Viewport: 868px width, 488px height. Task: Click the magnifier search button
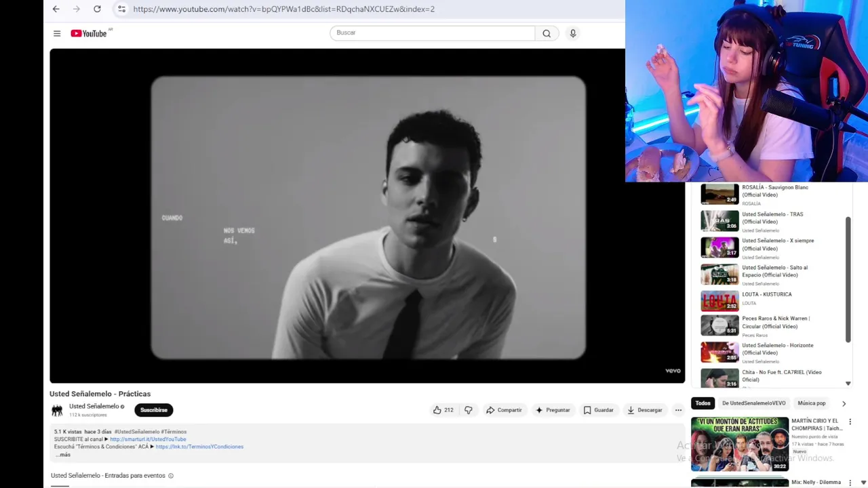click(x=547, y=33)
